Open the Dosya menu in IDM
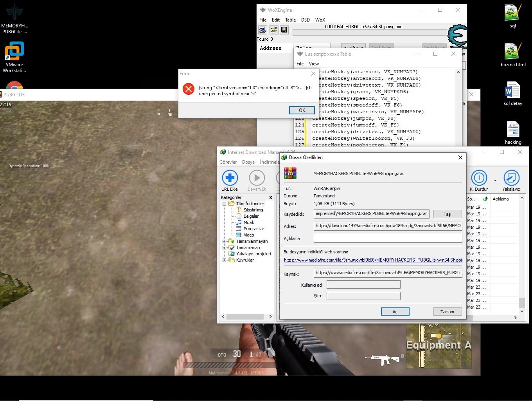 (x=248, y=162)
